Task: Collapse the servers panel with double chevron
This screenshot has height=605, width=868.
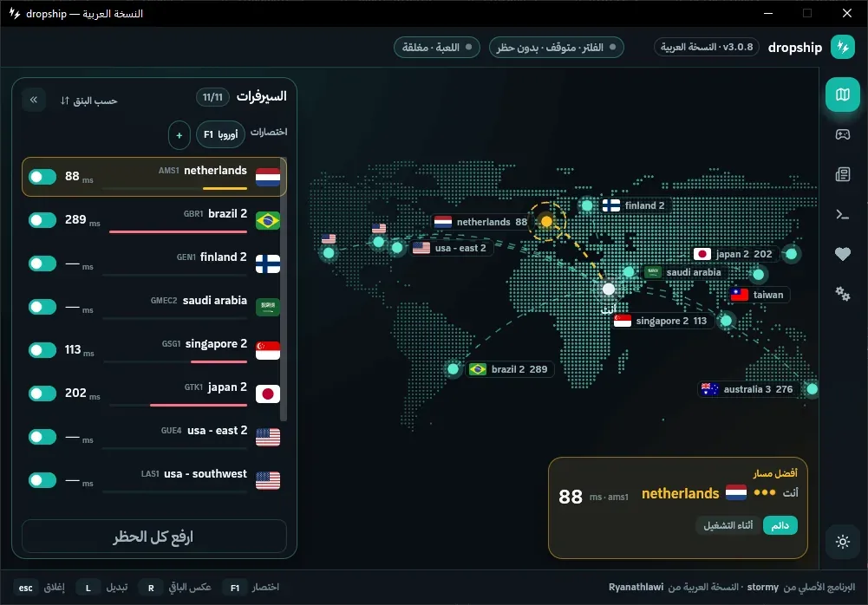Action: [34, 100]
